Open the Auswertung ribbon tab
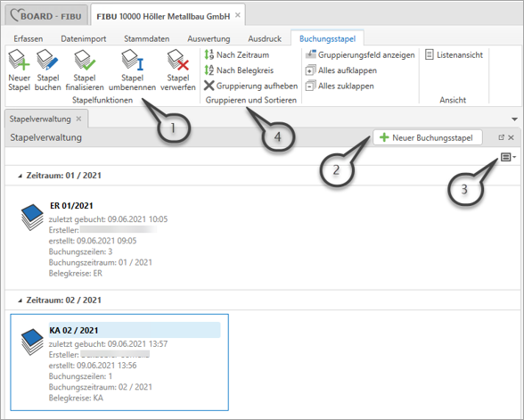This screenshot has height=420, width=524. click(x=209, y=39)
